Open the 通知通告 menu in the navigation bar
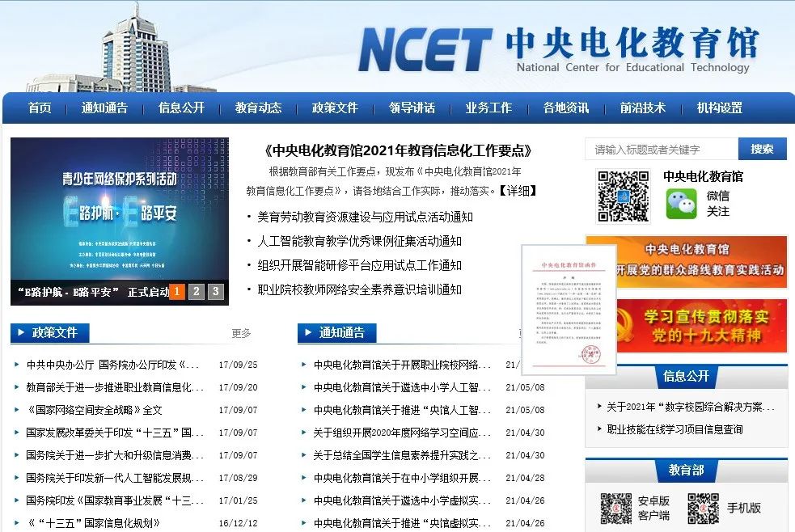 tap(104, 108)
